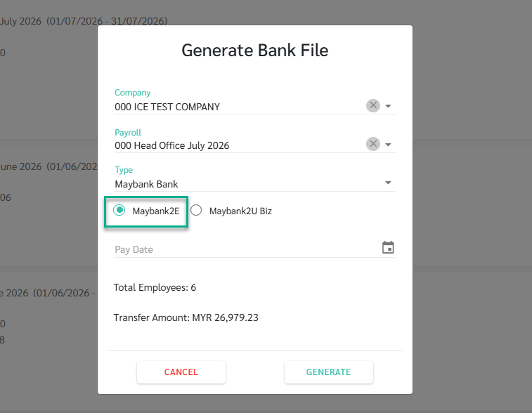532x413 pixels.
Task: Click the 000 Head Office July 2026 value
Action: [172, 145]
